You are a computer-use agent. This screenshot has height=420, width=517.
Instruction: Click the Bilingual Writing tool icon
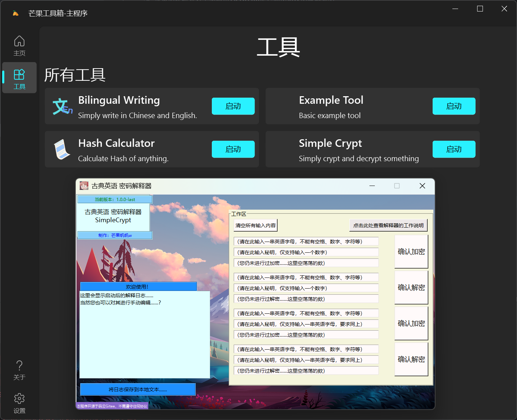[62, 106]
